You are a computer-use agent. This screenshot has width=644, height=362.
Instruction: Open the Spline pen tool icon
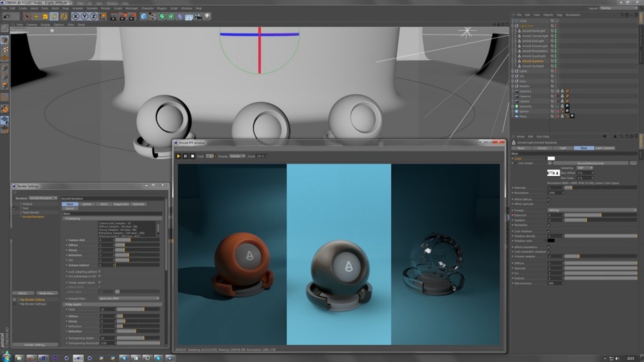tap(153, 16)
